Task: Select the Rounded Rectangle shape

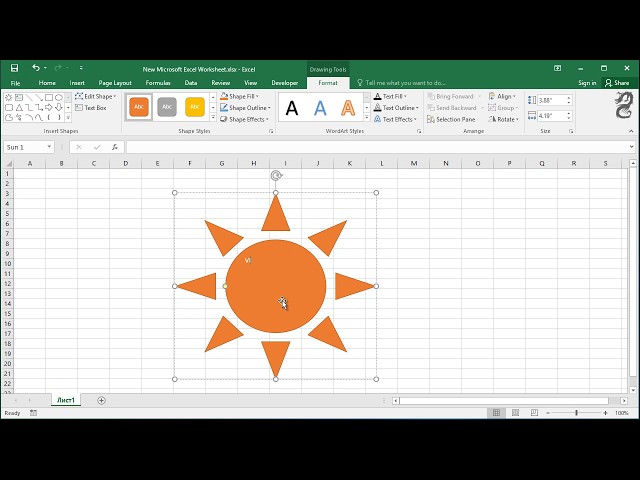Action: 9,107
